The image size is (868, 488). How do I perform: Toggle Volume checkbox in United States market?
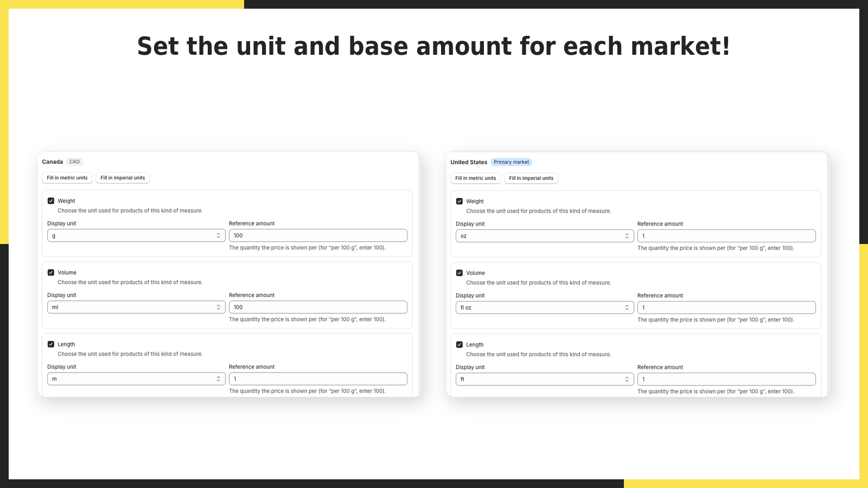[x=459, y=273]
